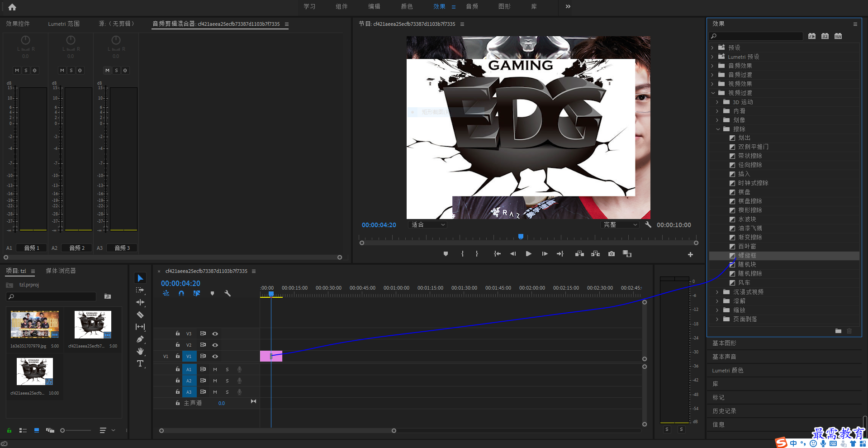Click Go to Out point button
Viewport: 868px width, 448px height.
click(560, 254)
